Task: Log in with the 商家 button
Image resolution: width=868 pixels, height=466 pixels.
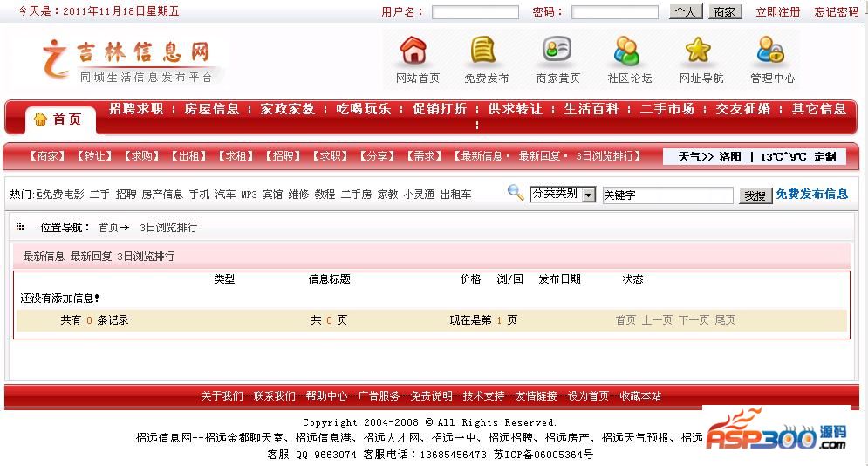Action: (725, 11)
